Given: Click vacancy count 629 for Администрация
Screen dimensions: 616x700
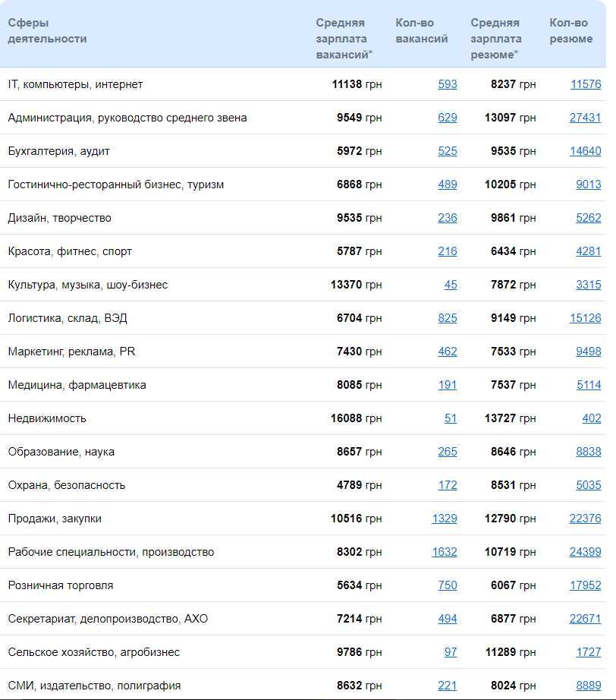Looking at the screenshot, I should coord(448,118).
